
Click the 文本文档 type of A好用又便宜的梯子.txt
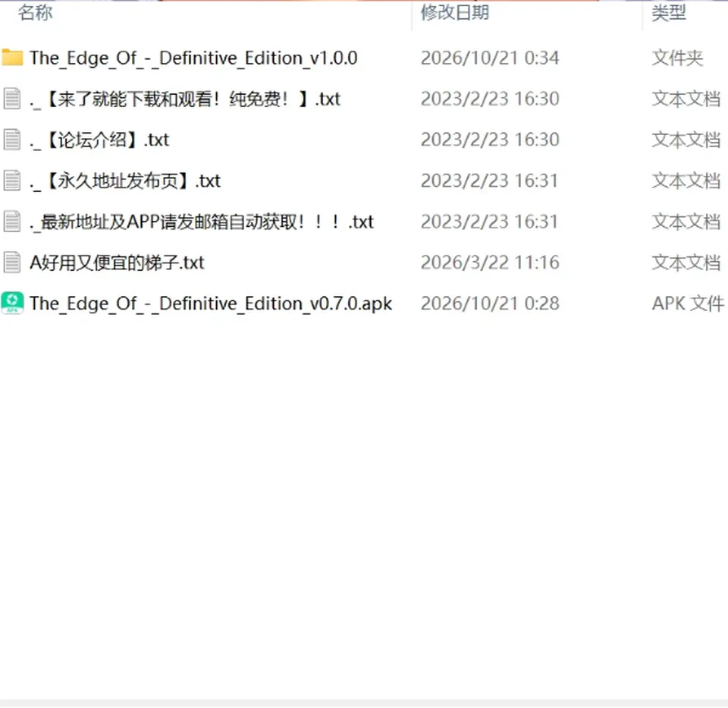point(686,263)
